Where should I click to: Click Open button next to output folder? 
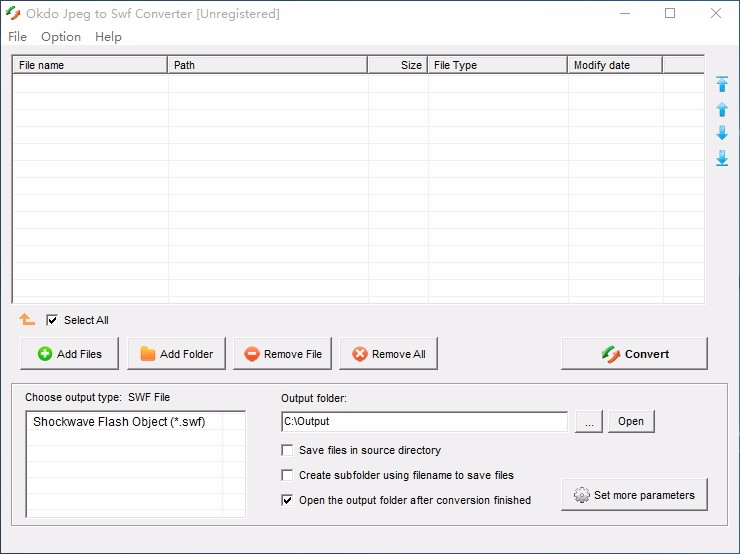click(x=631, y=421)
